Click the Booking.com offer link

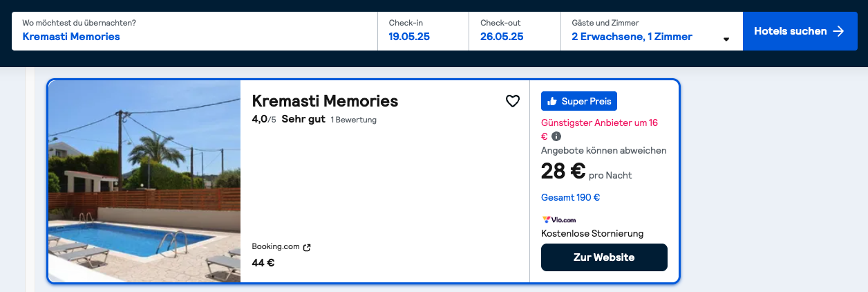coord(276,246)
